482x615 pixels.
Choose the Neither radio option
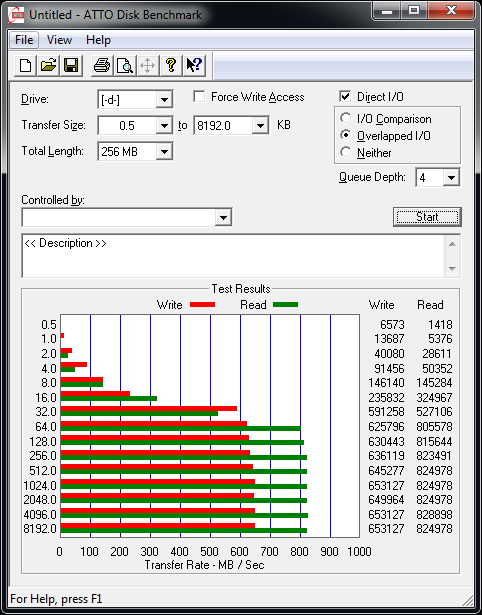pyautogui.click(x=346, y=152)
